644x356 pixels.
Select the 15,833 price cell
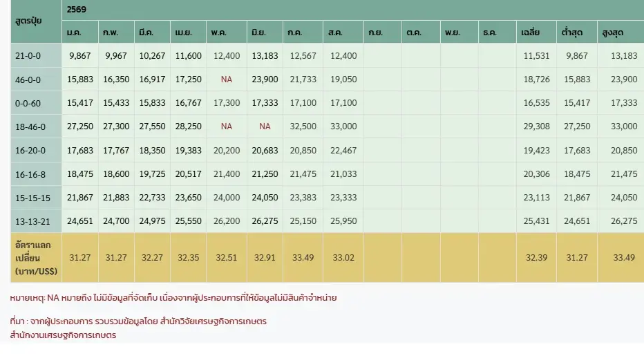(153, 103)
